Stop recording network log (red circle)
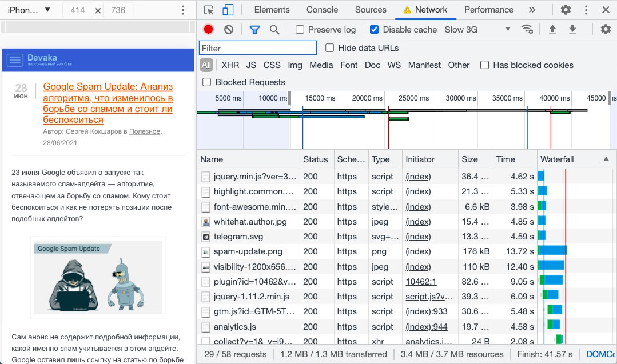This screenshot has width=617, height=364. pos(209,29)
